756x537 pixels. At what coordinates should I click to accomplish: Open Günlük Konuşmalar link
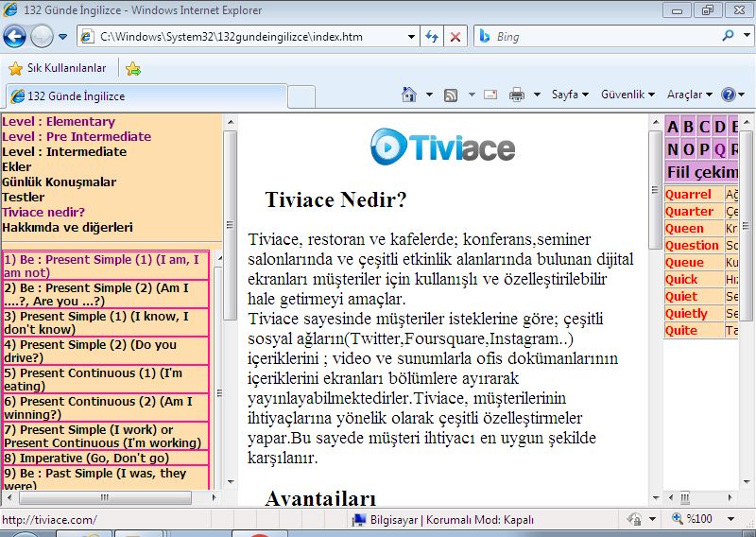tap(59, 182)
